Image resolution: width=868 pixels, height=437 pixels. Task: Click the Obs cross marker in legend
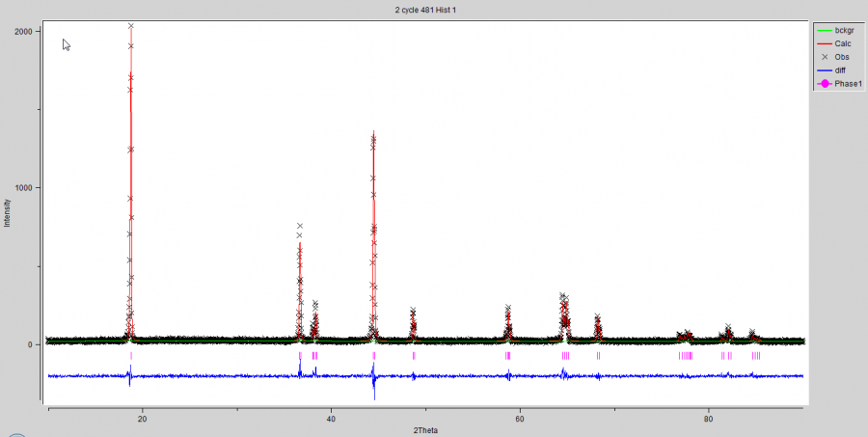(x=824, y=57)
